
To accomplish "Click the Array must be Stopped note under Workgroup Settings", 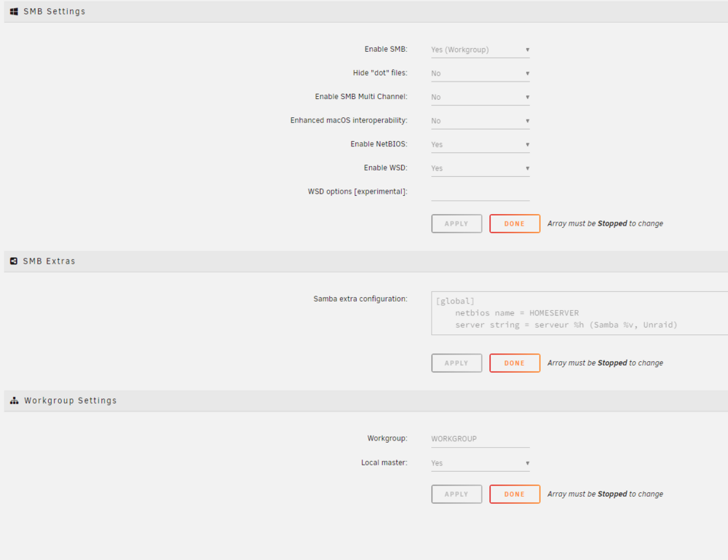I will [x=605, y=494].
